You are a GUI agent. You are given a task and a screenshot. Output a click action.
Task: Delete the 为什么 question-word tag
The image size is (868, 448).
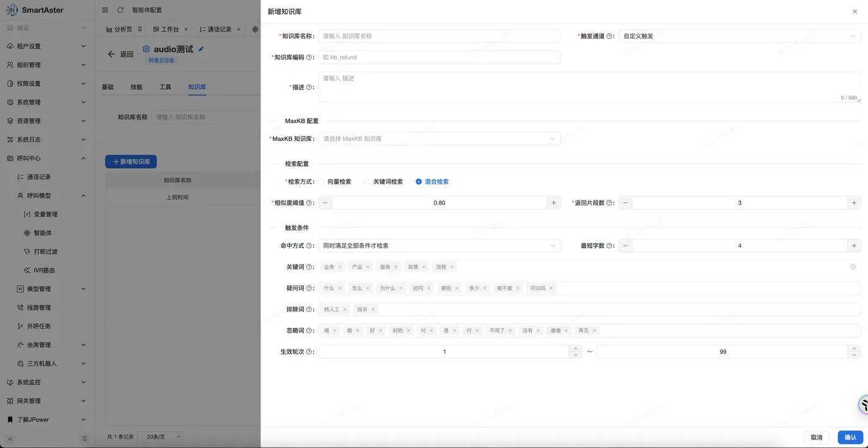(x=401, y=288)
